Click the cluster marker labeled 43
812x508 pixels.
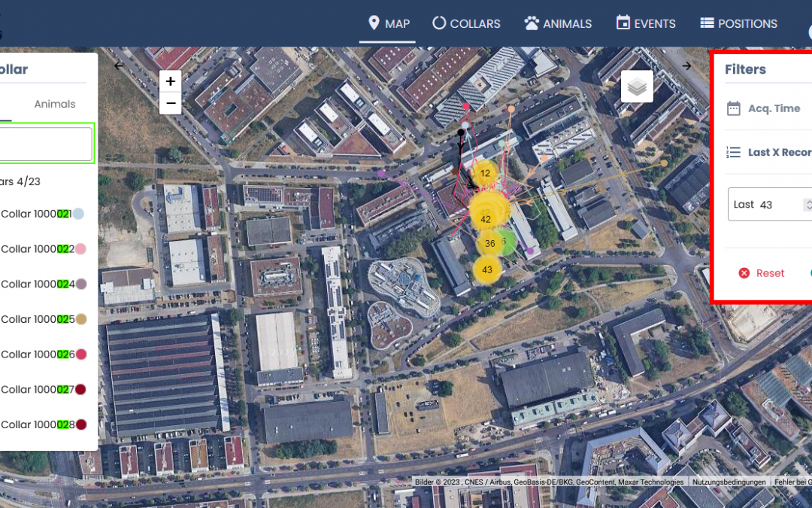[487, 269]
